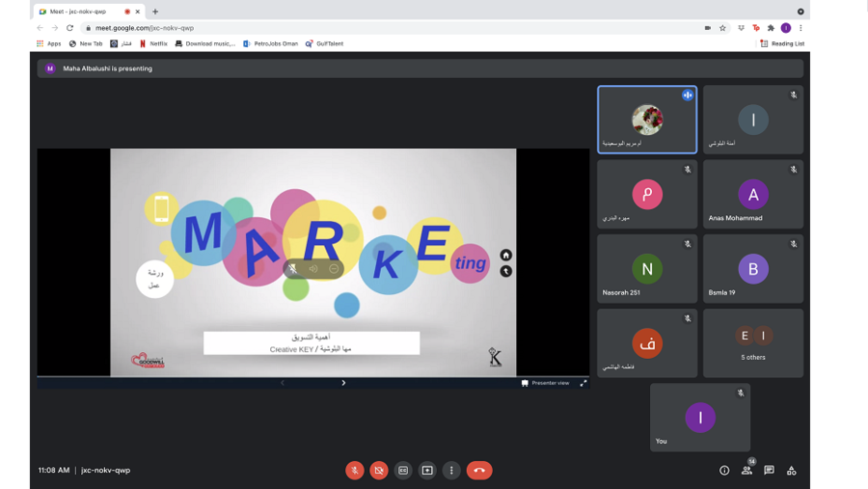Go to the next presentation slide

(x=343, y=383)
